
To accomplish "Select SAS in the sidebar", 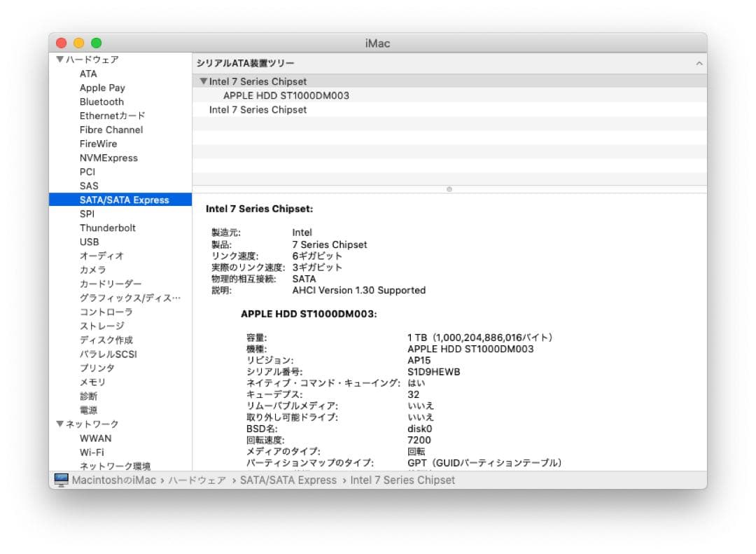I will coord(89,186).
